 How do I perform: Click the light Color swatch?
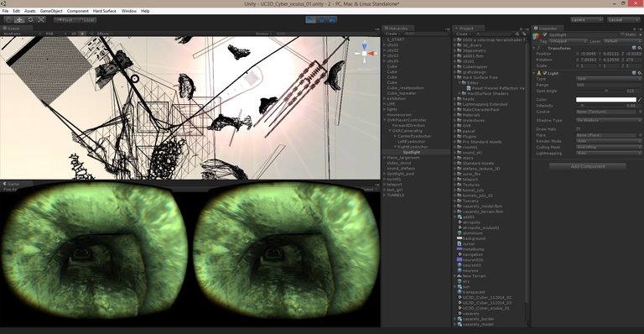coord(606,99)
